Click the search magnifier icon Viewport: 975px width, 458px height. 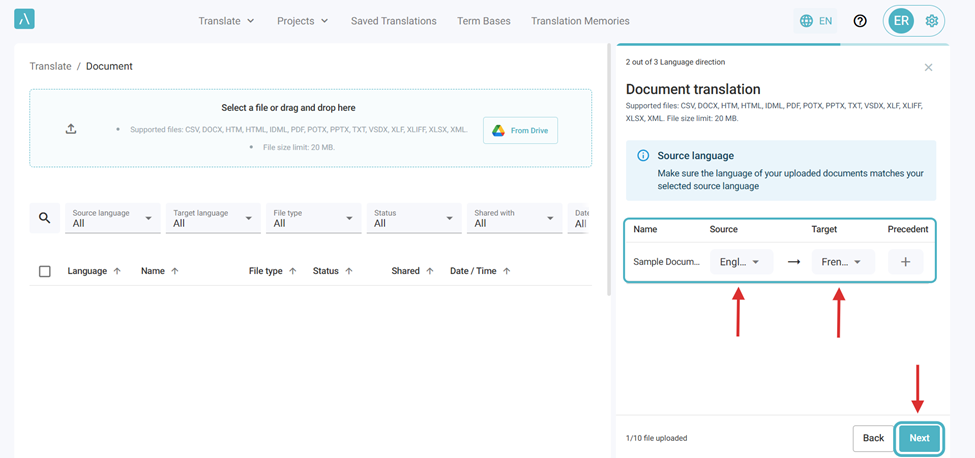tap(44, 218)
